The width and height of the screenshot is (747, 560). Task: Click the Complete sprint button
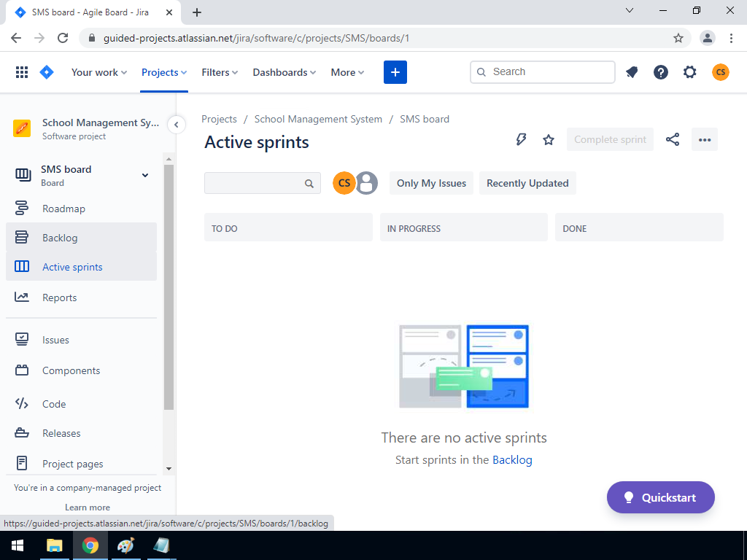610,139
